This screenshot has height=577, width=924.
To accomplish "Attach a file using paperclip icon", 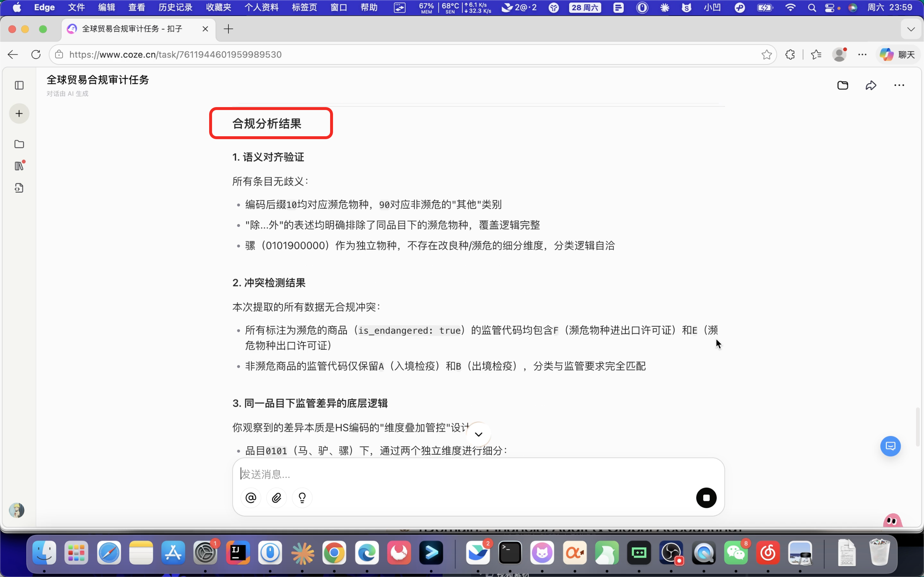I will (276, 498).
